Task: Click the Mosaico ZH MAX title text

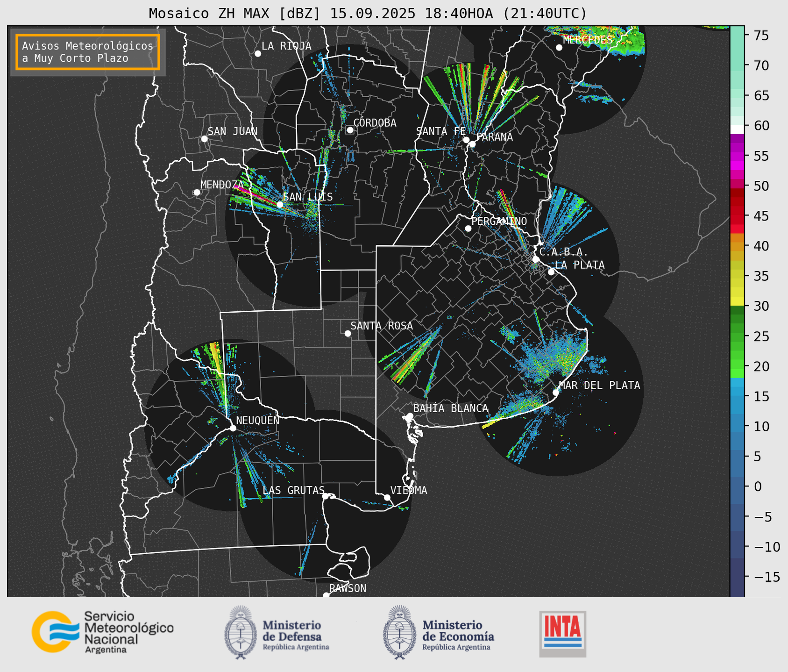Action: click(367, 14)
